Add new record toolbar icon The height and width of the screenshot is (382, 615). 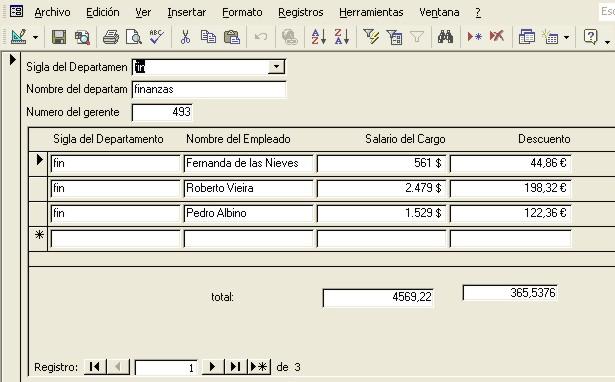coord(475,37)
